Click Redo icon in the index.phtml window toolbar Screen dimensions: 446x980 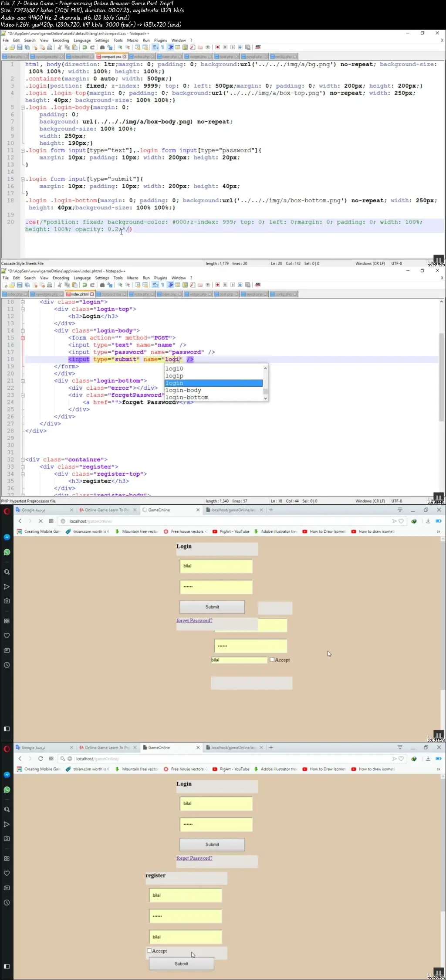(92, 285)
